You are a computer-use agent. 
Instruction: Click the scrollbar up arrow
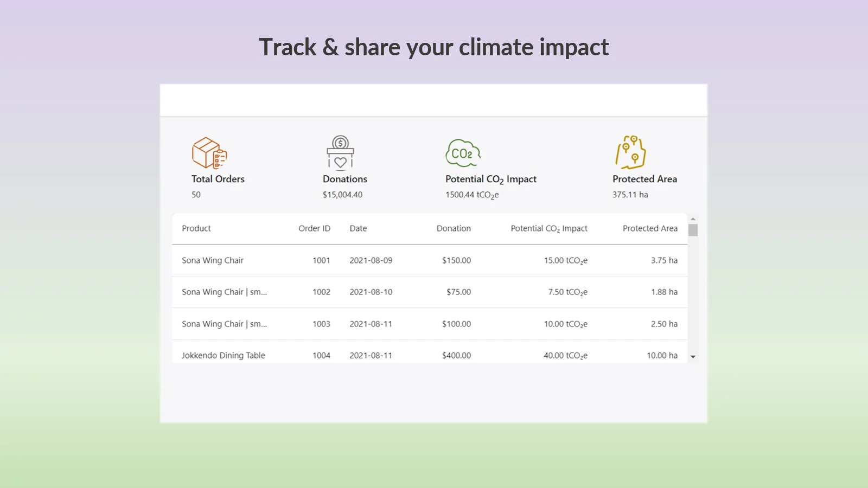[693, 219]
